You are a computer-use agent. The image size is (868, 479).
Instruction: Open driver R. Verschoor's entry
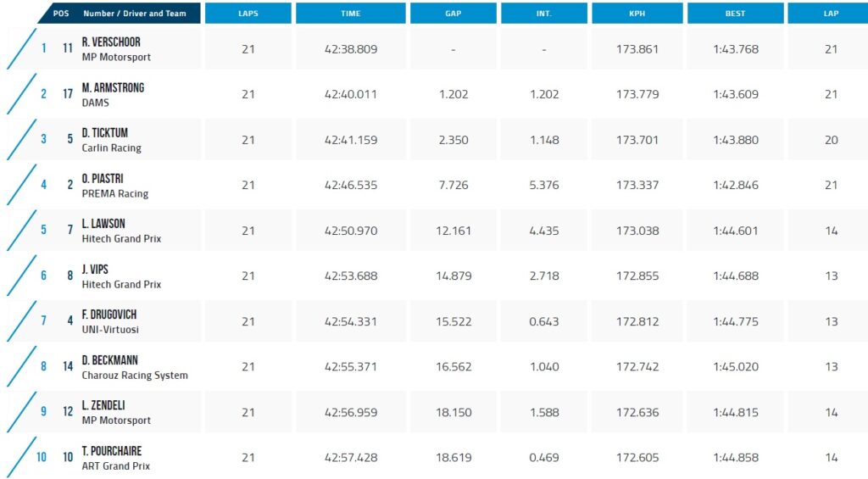111,42
